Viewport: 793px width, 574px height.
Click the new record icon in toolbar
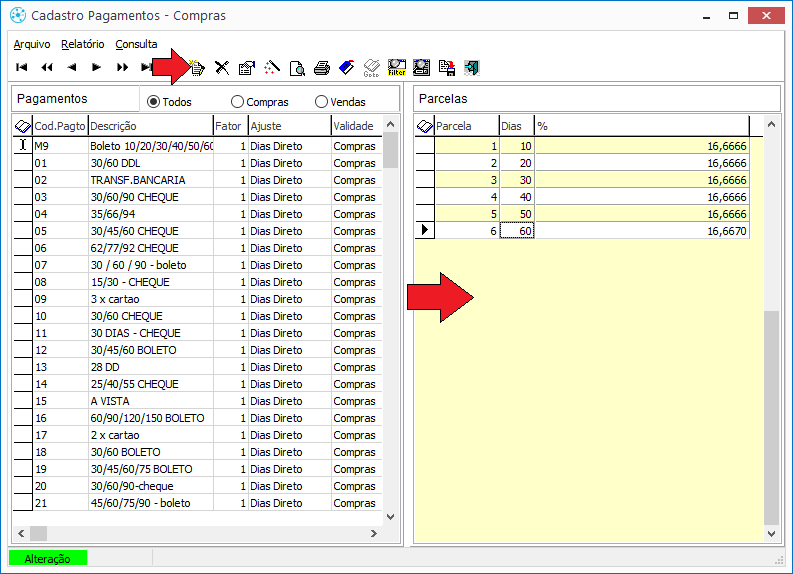197,67
